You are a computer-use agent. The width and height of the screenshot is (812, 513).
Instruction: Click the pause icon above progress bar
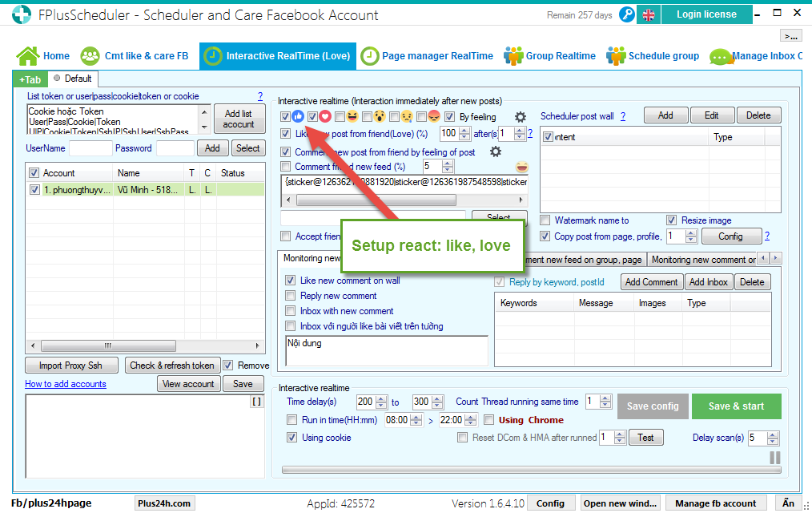[x=774, y=458]
